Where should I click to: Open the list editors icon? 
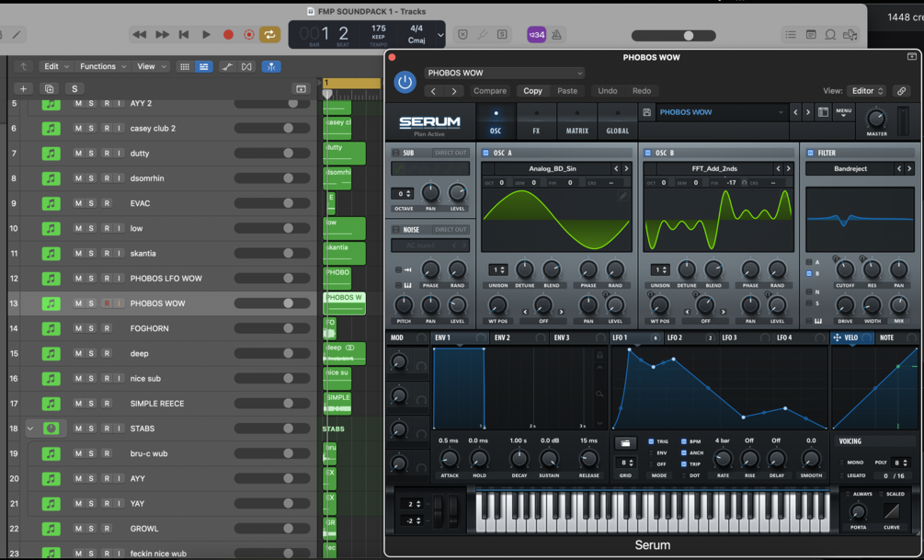pyautogui.click(x=791, y=35)
